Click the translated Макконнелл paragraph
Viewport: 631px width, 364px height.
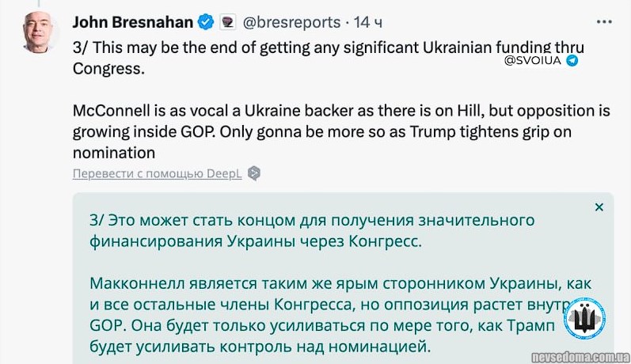click(333, 314)
